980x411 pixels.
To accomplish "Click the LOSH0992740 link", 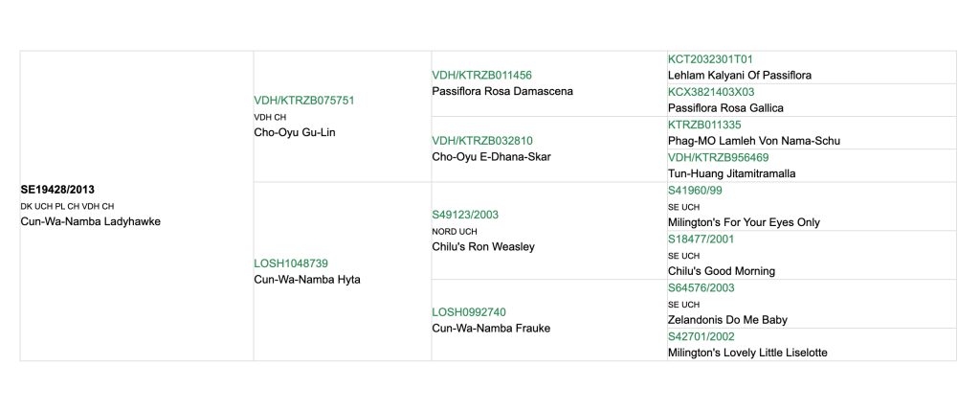I will [469, 312].
